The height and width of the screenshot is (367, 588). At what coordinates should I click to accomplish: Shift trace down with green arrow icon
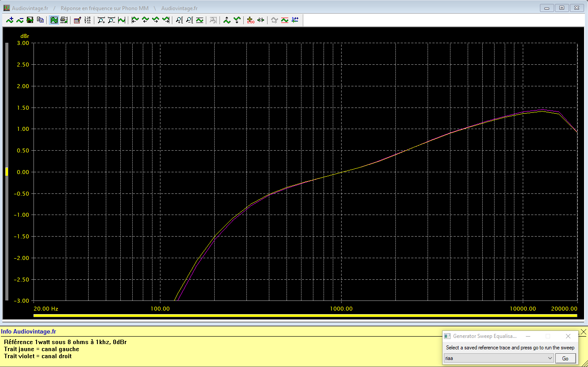pyautogui.click(x=237, y=20)
